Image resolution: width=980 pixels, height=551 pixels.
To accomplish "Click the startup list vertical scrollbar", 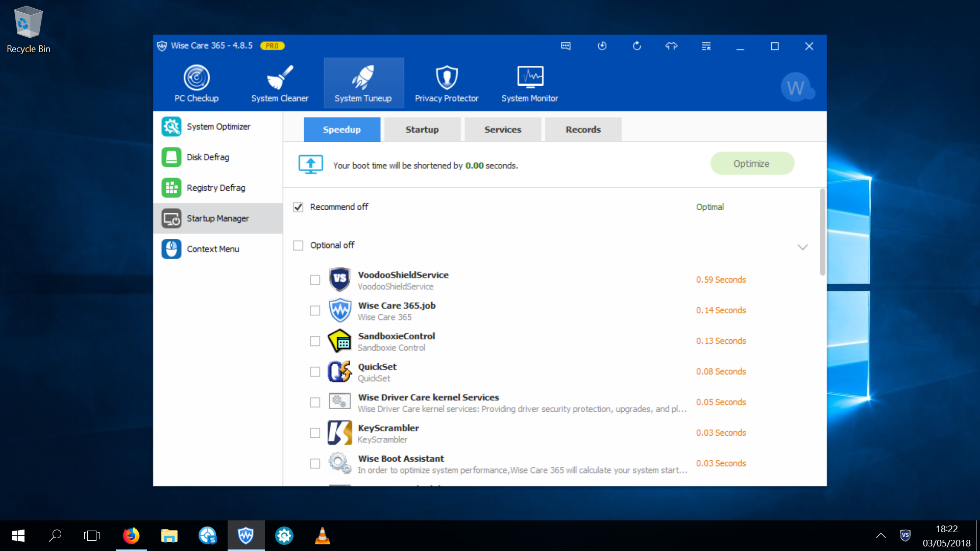I will 822,233.
